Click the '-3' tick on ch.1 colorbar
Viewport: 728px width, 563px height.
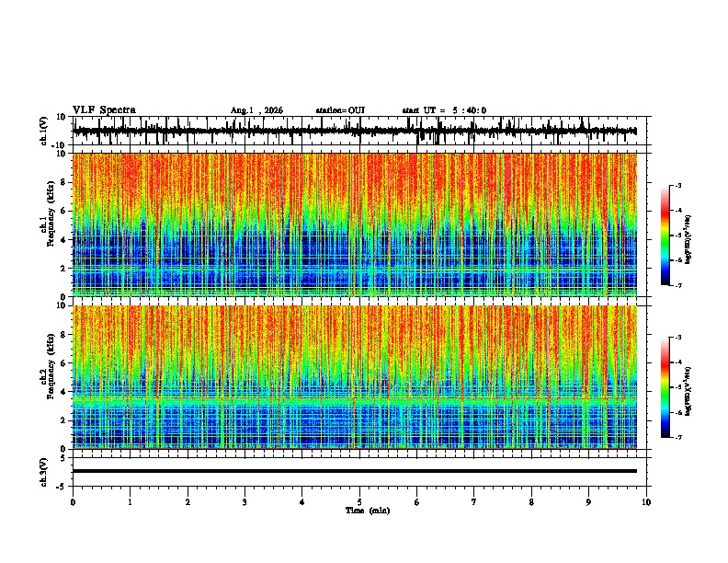[x=677, y=185]
